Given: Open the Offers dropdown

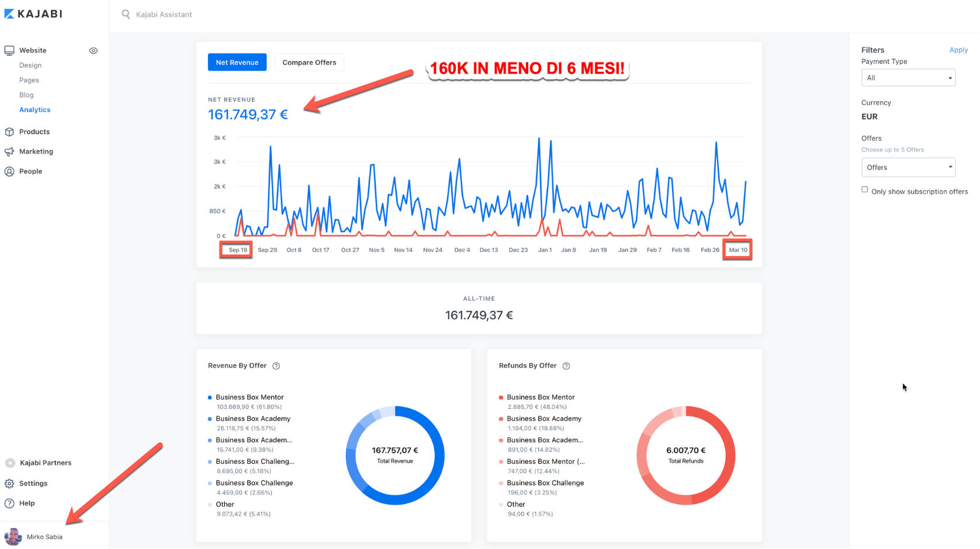Looking at the screenshot, I should tap(908, 168).
